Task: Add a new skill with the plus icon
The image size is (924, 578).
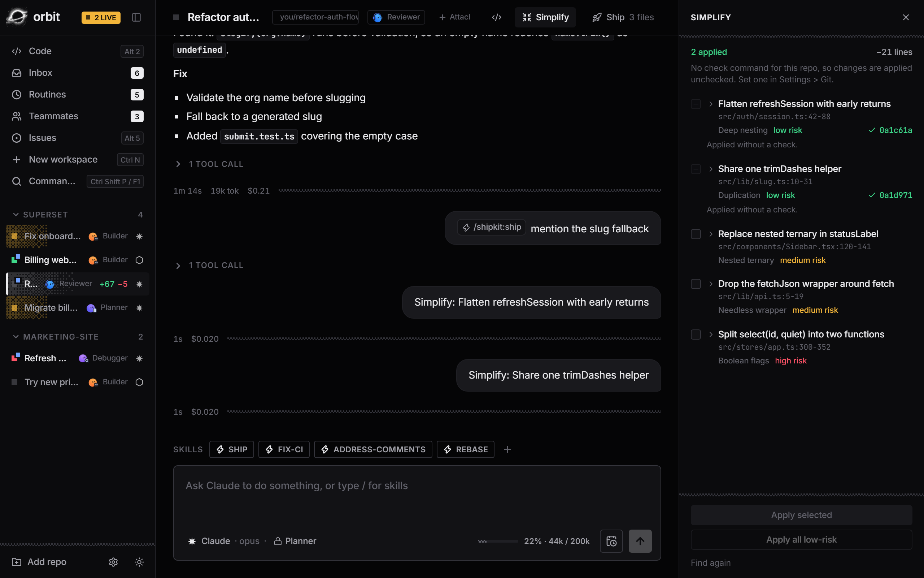Action: [507, 449]
